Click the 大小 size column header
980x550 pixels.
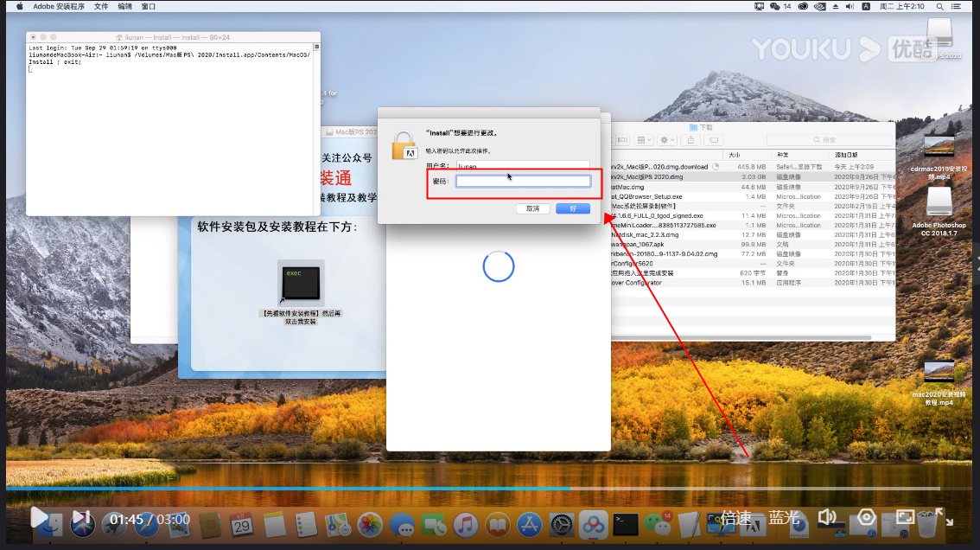click(x=735, y=155)
